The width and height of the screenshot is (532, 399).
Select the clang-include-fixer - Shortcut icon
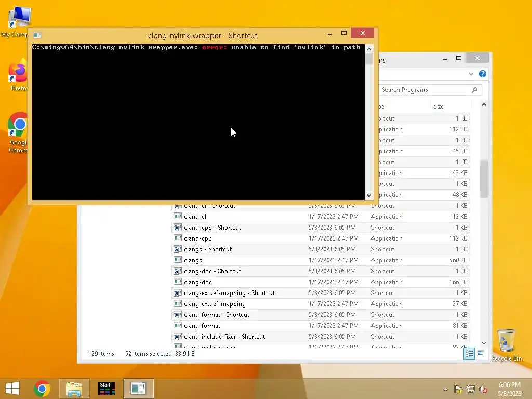177,337
